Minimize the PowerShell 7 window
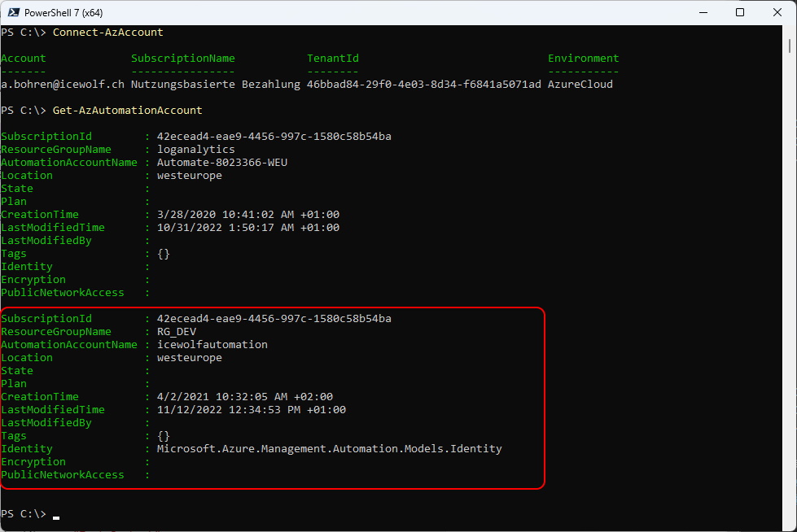The height and width of the screenshot is (532, 797). pos(703,12)
